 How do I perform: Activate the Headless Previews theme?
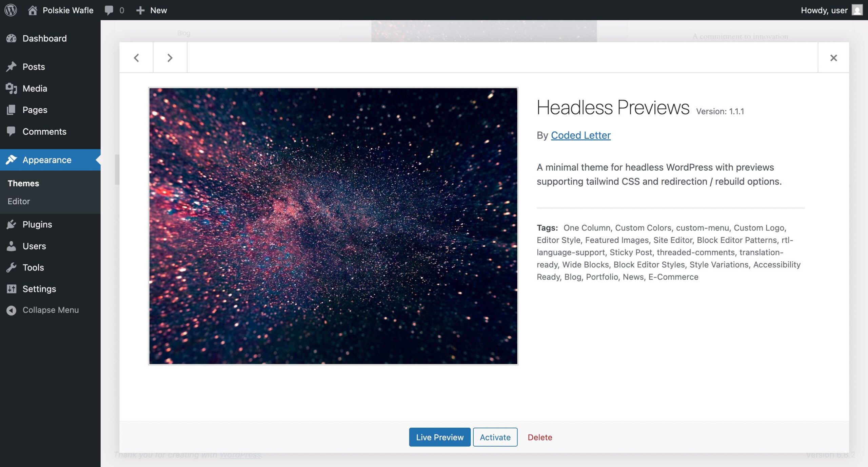(x=495, y=437)
